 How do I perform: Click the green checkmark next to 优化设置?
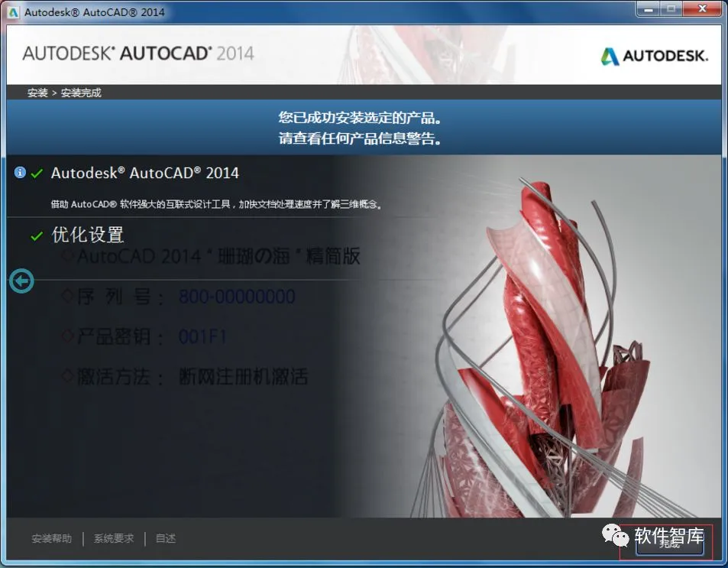[x=37, y=236]
